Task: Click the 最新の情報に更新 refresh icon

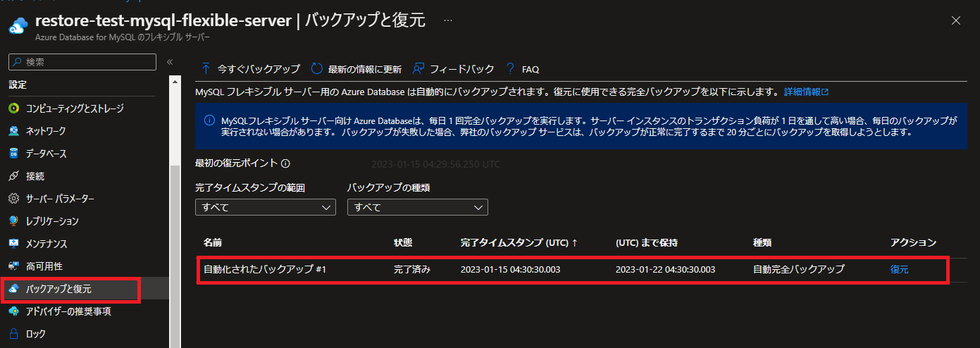Action: [317, 69]
